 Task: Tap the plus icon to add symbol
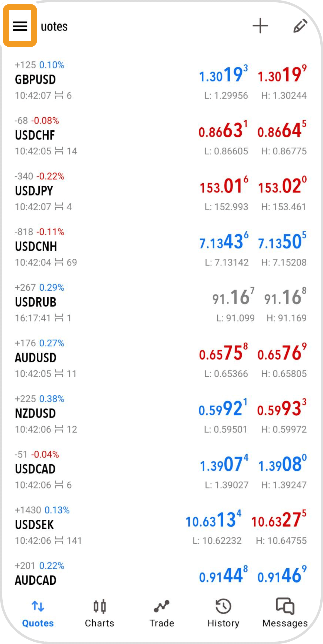click(x=260, y=26)
